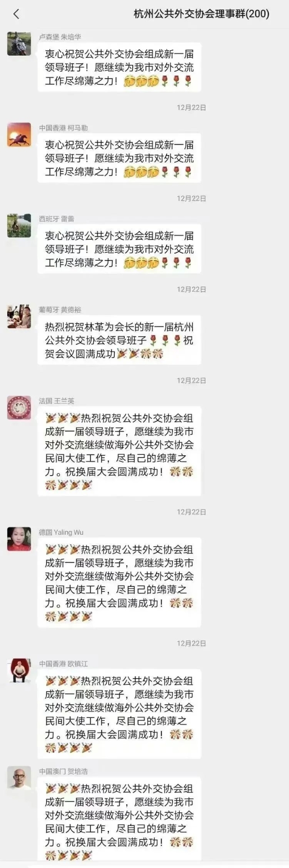The height and width of the screenshot is (868, 289).
Task: Open avatar of 西班牙 雷蕾
Action: click(x=19, y=225)
